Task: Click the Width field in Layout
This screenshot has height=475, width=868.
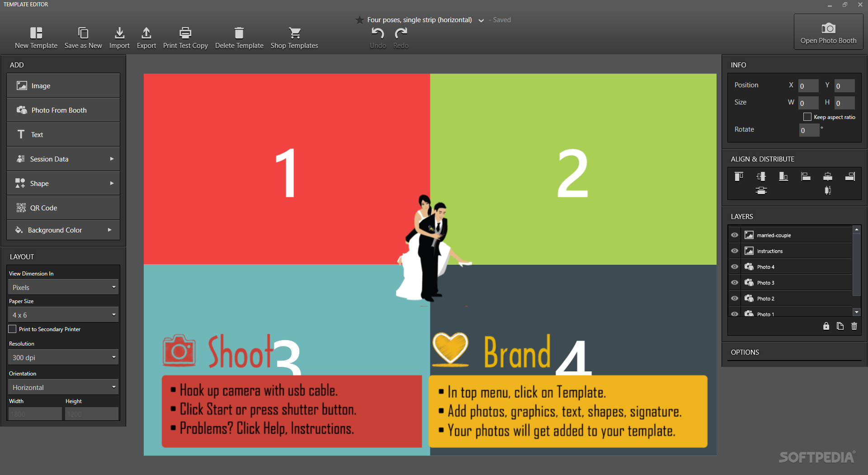Action: (x=35, y=414)
